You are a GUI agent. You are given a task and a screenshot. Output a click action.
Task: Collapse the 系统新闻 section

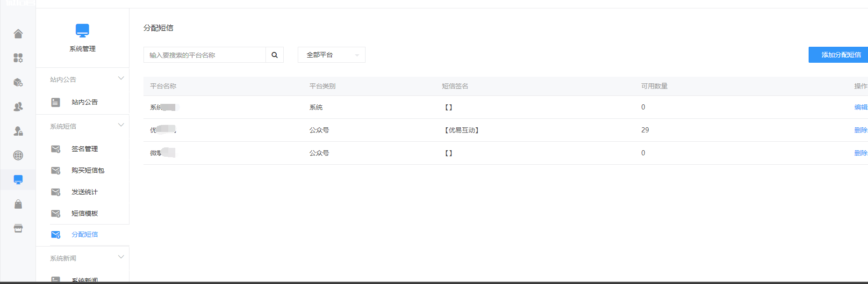(121, 257)
